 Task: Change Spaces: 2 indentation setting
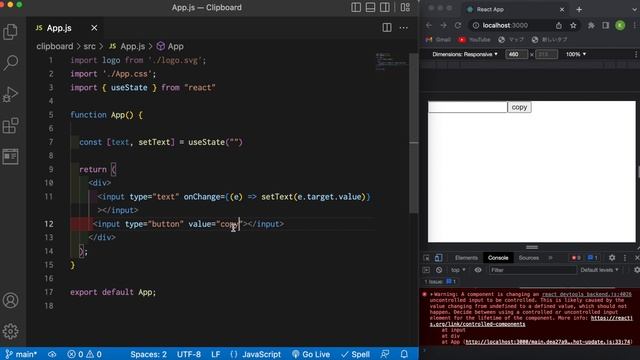tap(149, 354)
